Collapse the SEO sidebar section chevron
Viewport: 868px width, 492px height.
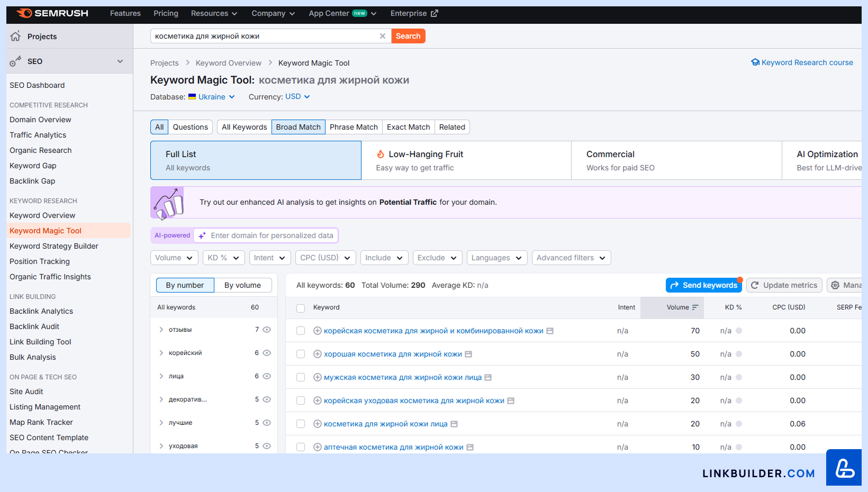click(x=120, y=61)
